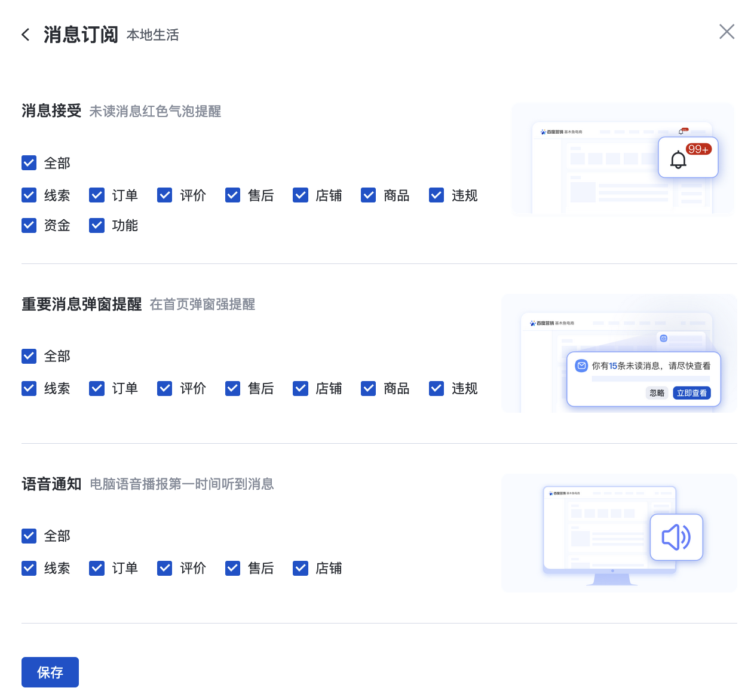This screenshot has height=700, width=754.
Task: Save the subscription settings with 保存
Action: (50, 672)
